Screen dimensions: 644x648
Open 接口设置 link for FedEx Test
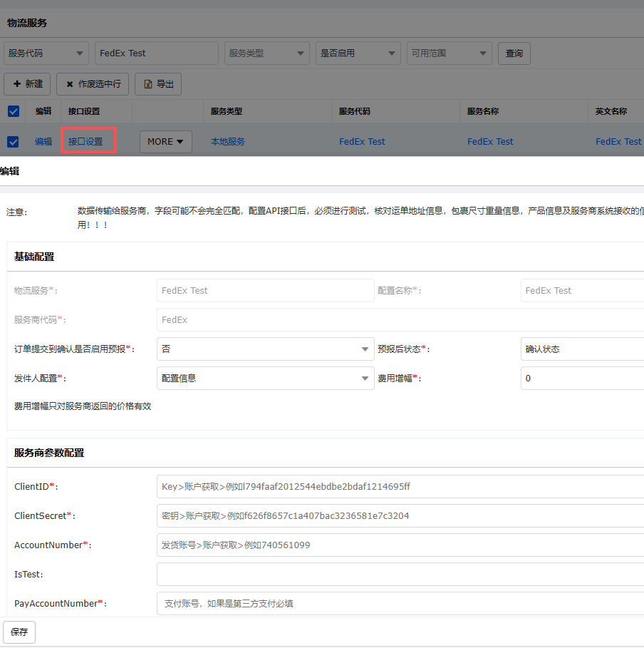85,142
